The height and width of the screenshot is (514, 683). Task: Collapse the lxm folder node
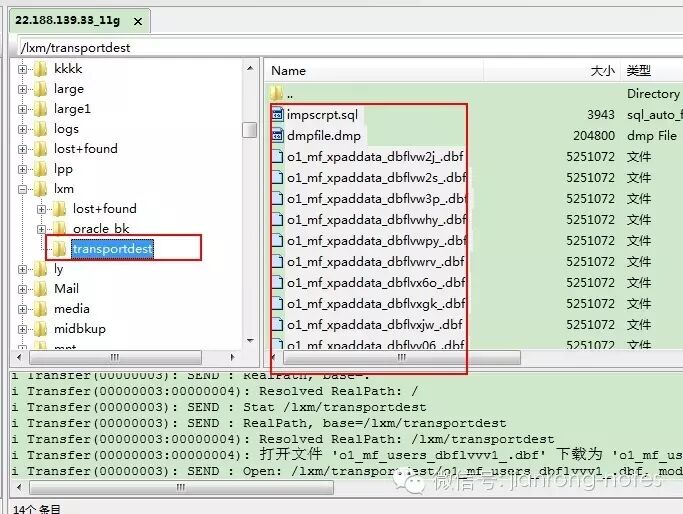22,189
